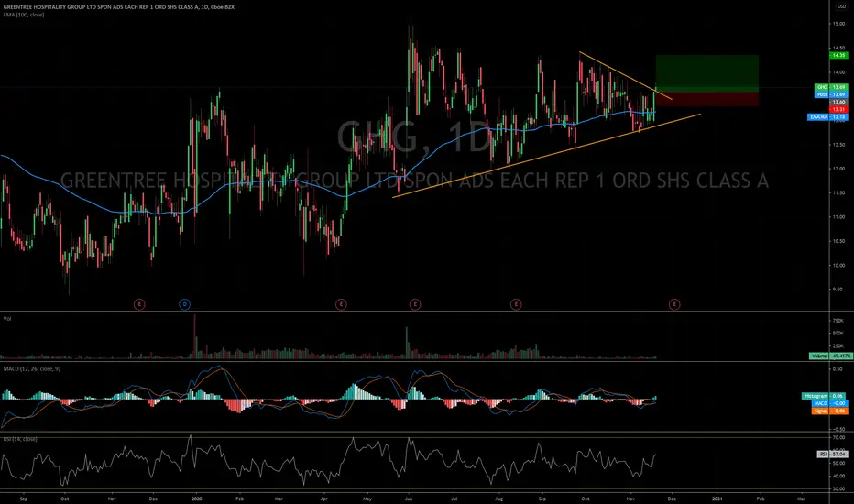Open the earnings marker in early June 2020
The width and height of the screenshot is (854, 504).
tap(415, 304)
